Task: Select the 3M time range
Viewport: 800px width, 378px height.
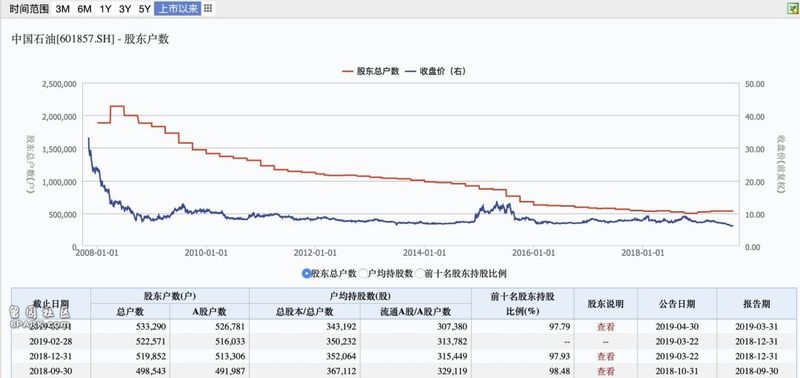Action: [62, 9]
